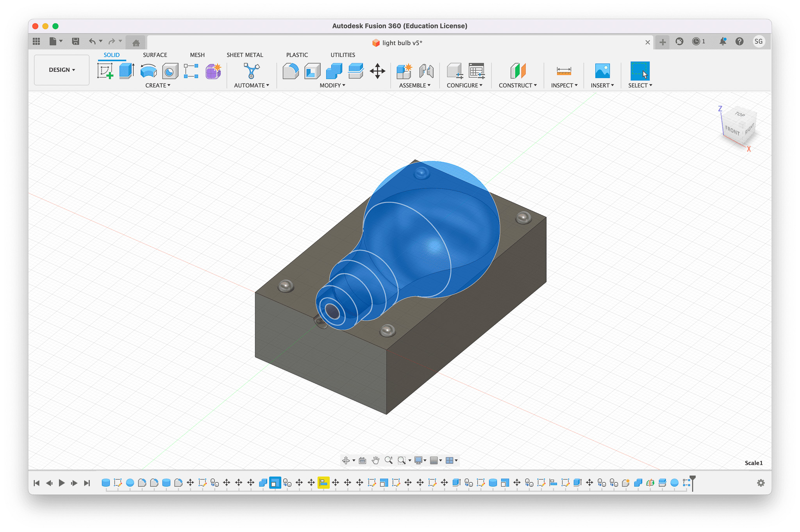
Task: Step timeline back one feature
Action: pos(49,483)
